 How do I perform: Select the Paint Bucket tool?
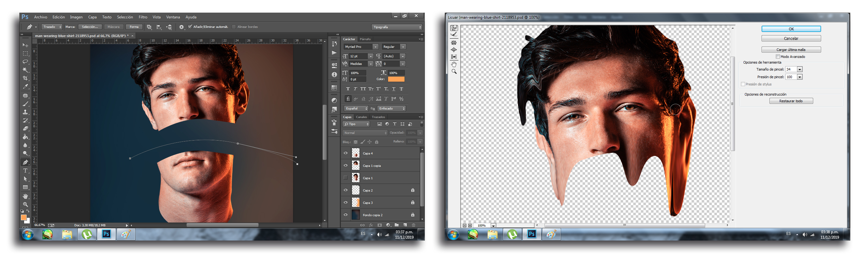tap(25, 136)
